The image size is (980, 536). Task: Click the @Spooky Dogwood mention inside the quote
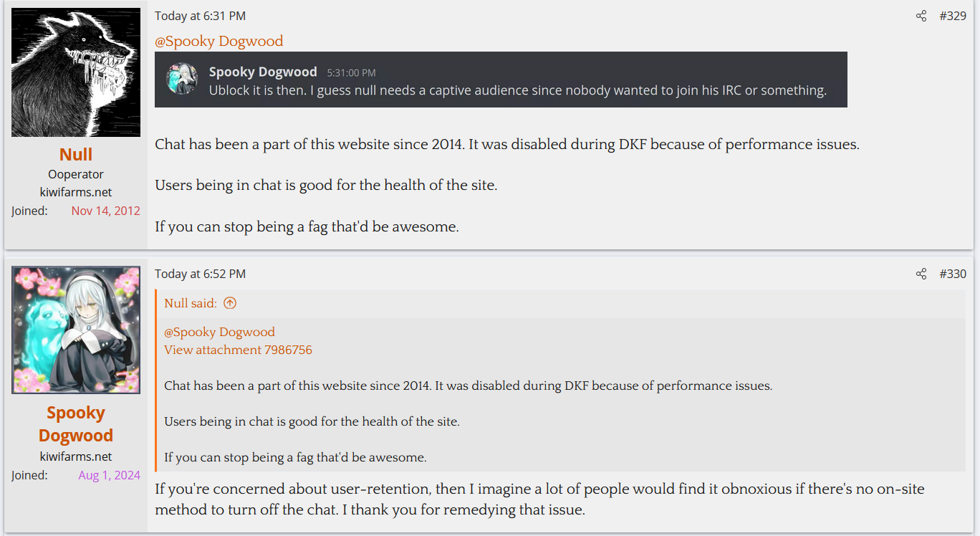click(x=219, y=332)
